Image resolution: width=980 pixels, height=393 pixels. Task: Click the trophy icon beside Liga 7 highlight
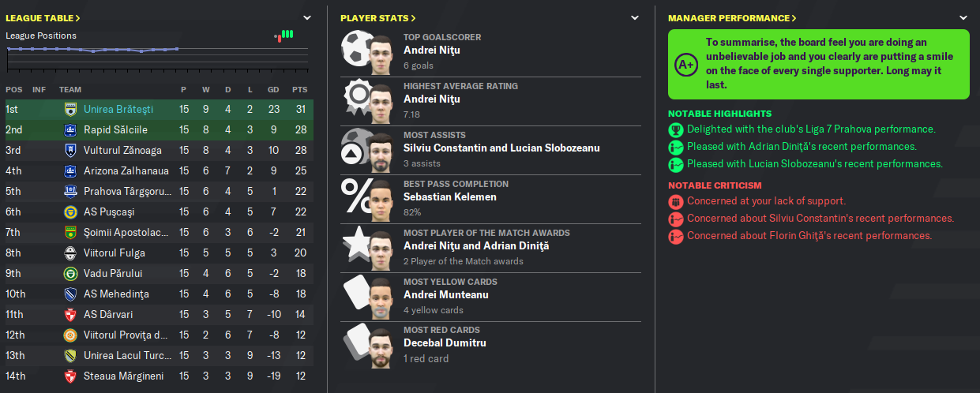pyautogui.click(x=676, y=129)
